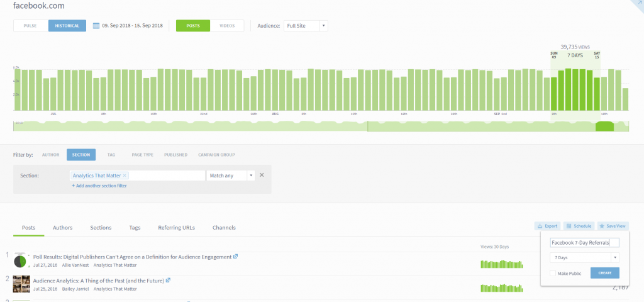Image resolution: width=644 pixels, height=302 pixels.
Task: Click the external link icon beside Poll Results post
Action: [x=235, y=257]
